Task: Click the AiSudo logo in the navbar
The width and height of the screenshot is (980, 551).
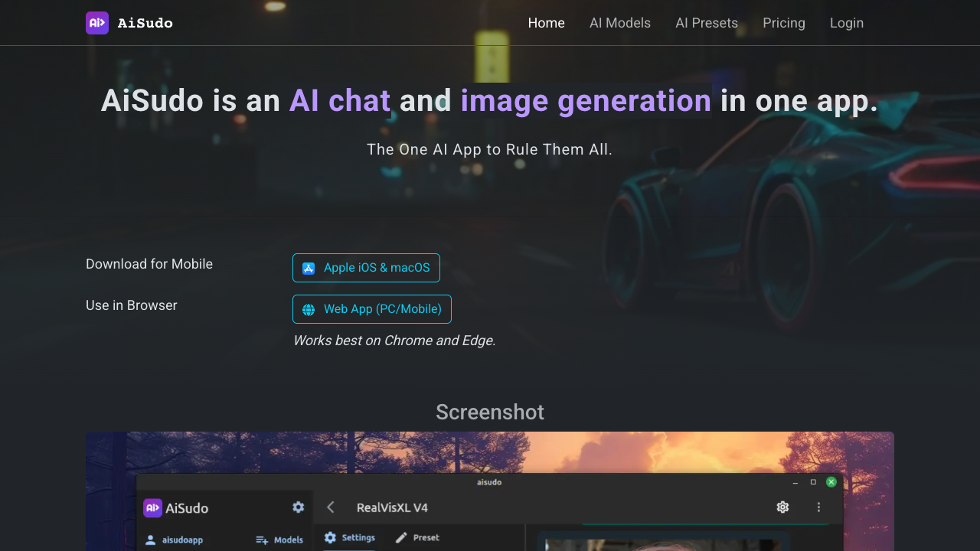Action: click(x=129, y=23)
